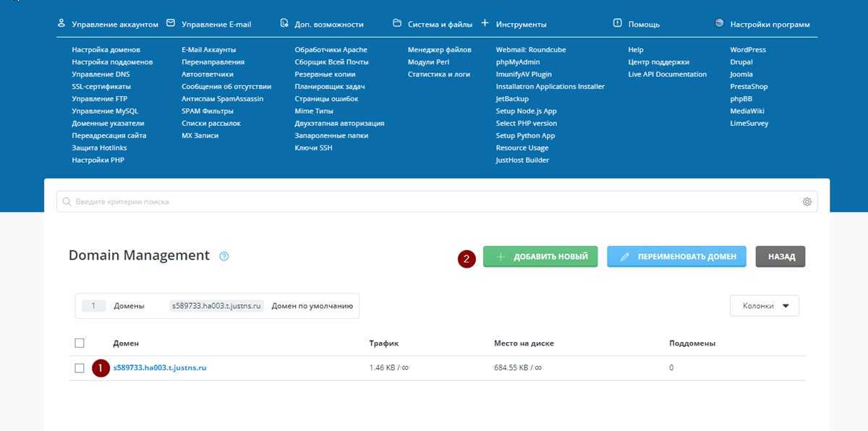The height and width of the screenshot is (431, 868).
Task: Open Переадресация сайта link
Action: coord(109,136)
